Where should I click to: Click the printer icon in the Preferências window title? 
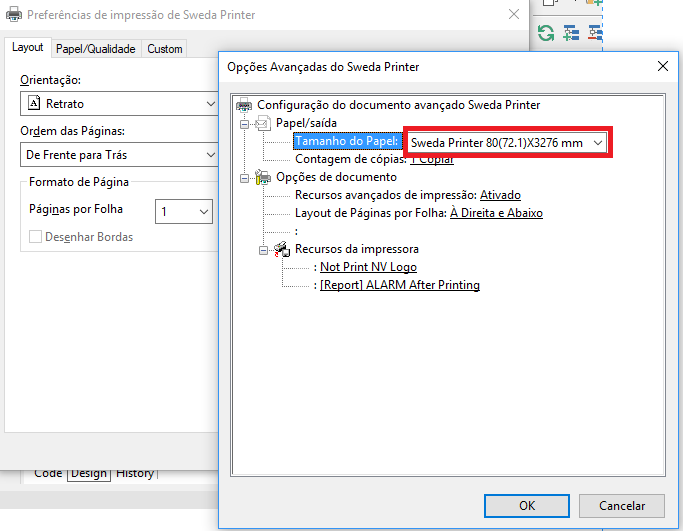coord(14,14)
